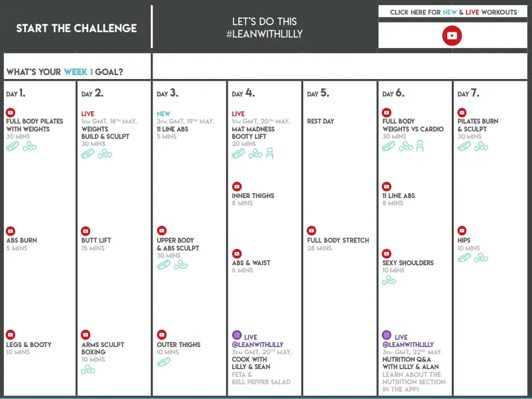Click the Pilates Burn & Sculpt title
The image size is (532, 399).
[x=478, y=125]
